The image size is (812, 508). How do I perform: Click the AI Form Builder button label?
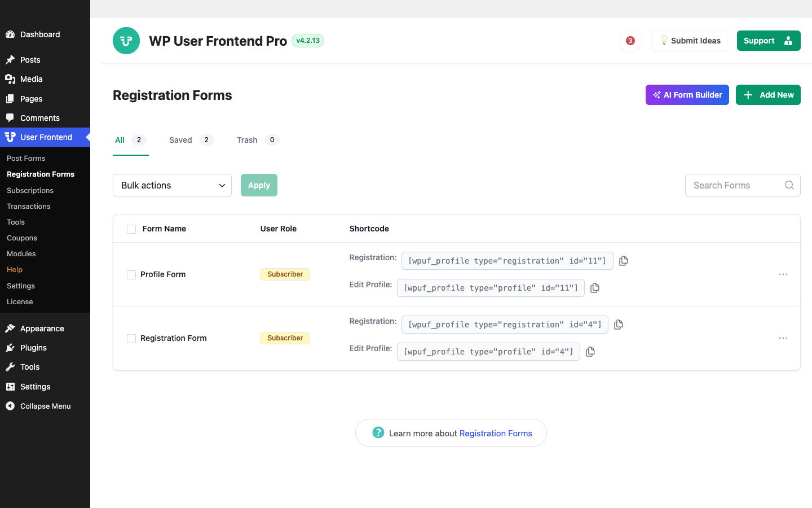(x=692, y=95)
